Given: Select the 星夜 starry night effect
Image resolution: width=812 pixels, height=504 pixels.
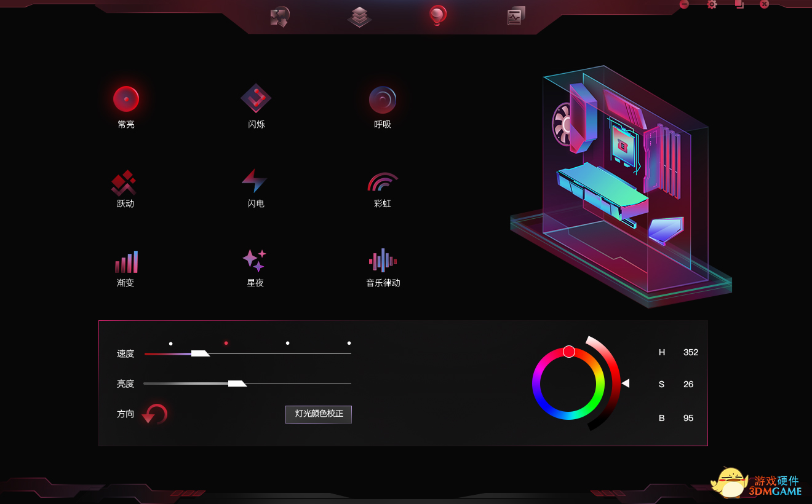Looking at the screenshot, I should point(254,261).
